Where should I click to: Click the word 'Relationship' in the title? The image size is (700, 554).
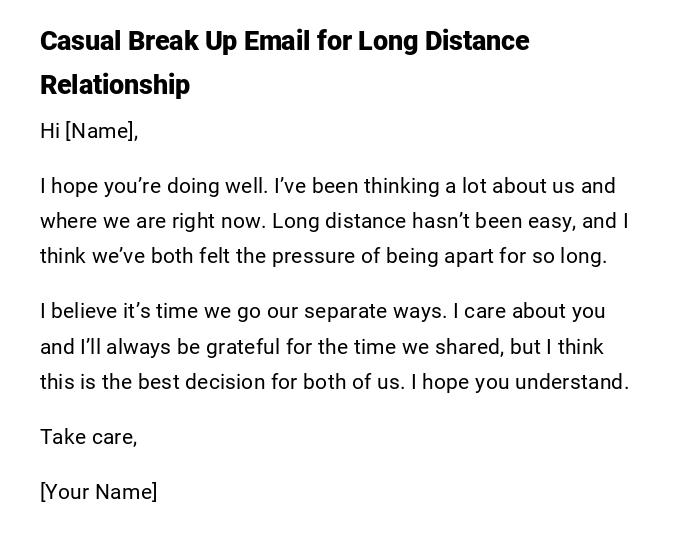(115, 85)
